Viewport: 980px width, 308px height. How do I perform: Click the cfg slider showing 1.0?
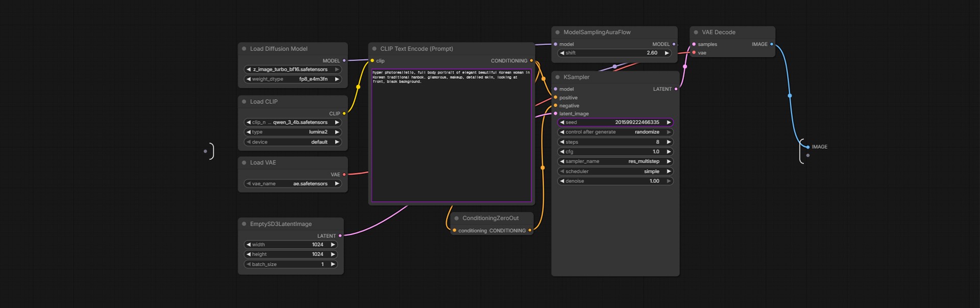615,152
